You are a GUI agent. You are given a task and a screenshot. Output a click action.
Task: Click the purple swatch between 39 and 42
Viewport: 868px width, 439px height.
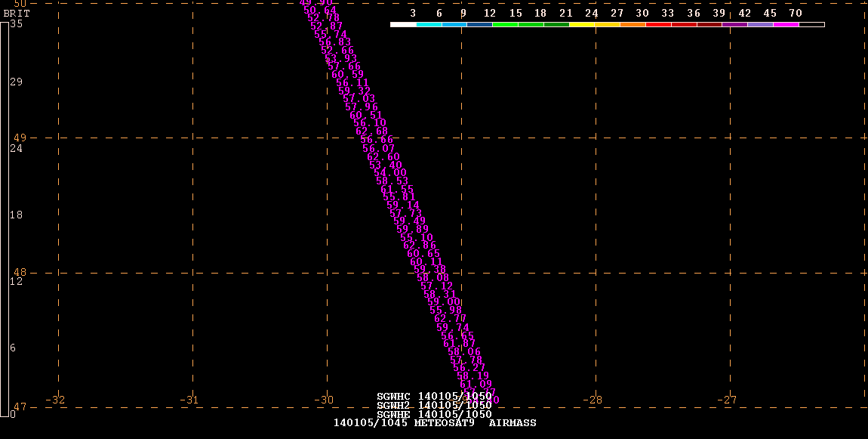point(734,24)
